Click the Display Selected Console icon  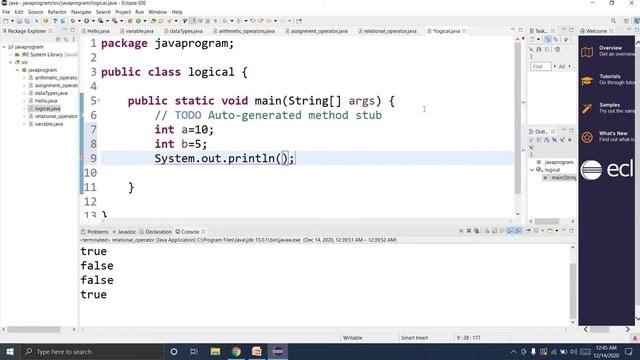coord(536,231)
